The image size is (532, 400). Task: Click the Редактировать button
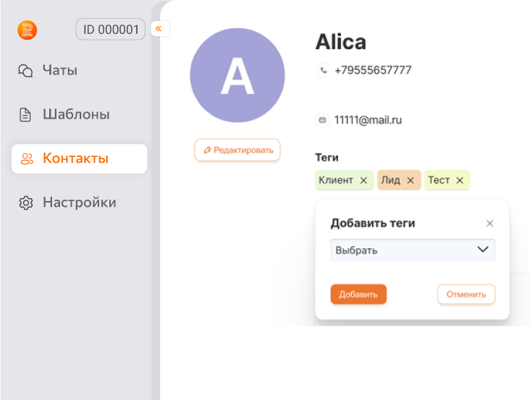point(237,150)
